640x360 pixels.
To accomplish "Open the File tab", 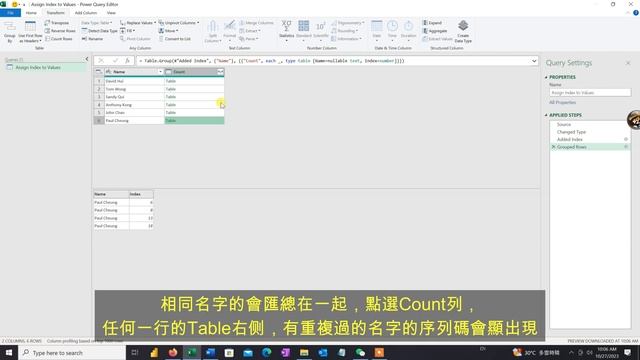I will (10, 13).
